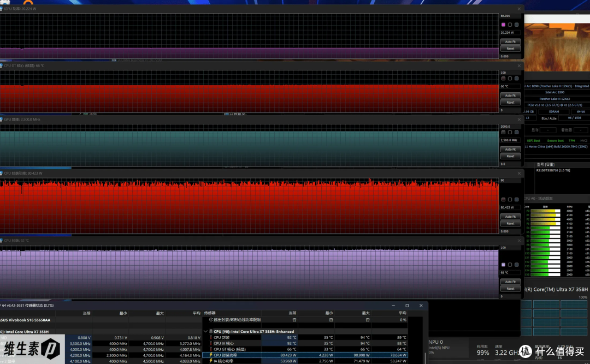Click the clock icon beside 超出封装/环形总线功率限制
Viewport: 590px width, 364px height.
(211, 320)
